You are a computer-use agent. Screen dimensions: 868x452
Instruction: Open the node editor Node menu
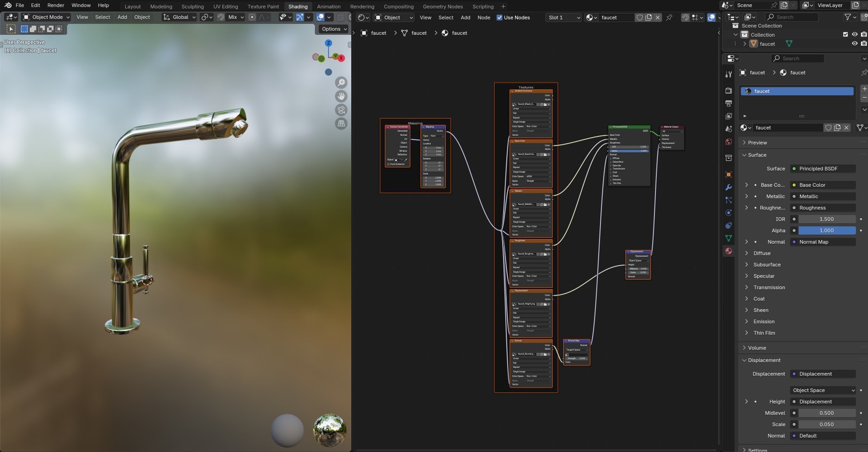(484, 18)
